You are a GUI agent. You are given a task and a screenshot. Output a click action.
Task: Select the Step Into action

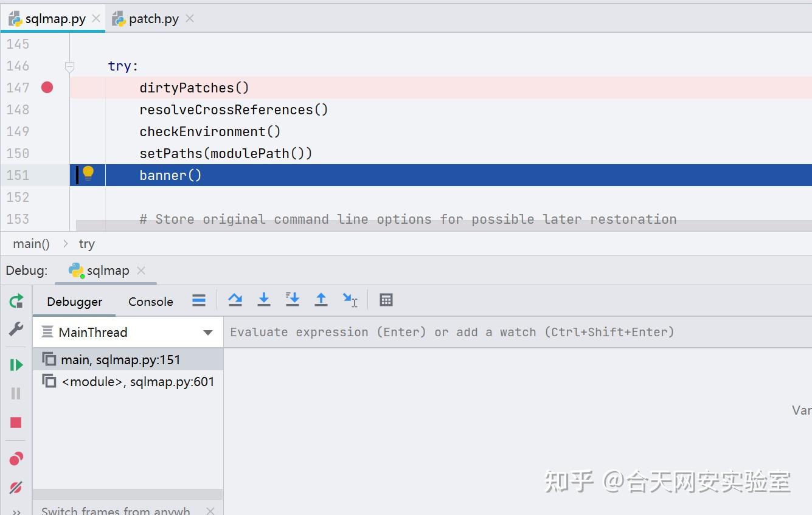coord(263,299)
